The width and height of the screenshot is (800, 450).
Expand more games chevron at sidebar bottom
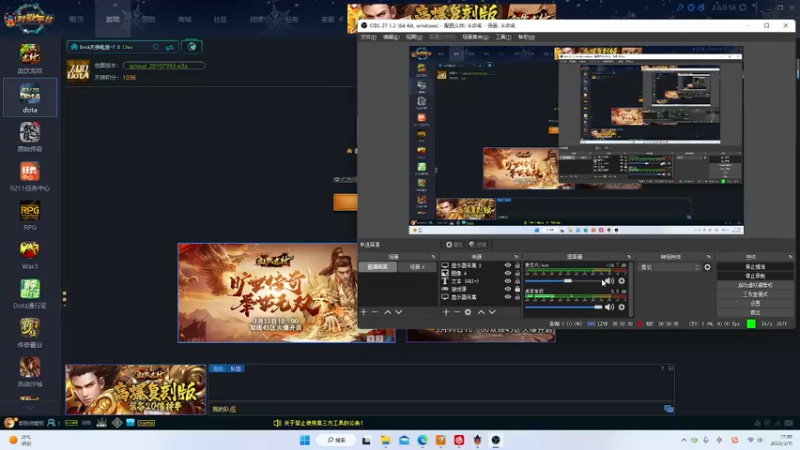coord(30,408)
